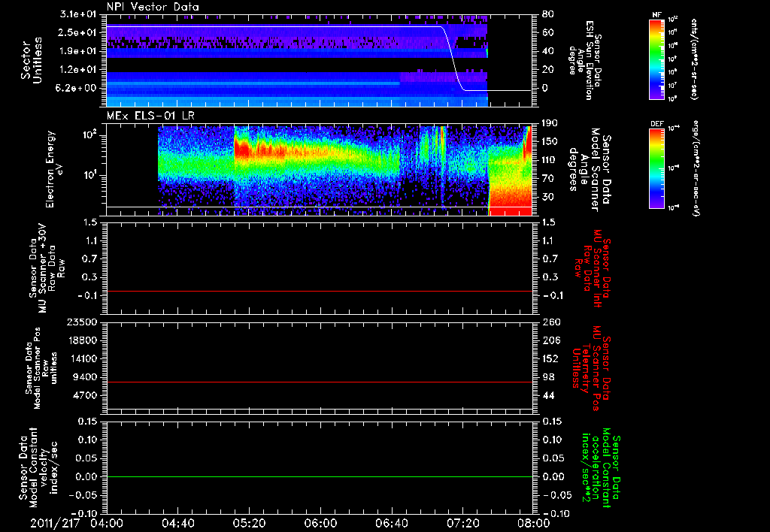770x532 pixels.
Task: Click the 30 scanner angle tick label
Action: pyautogui.click(x=547, y=197)
